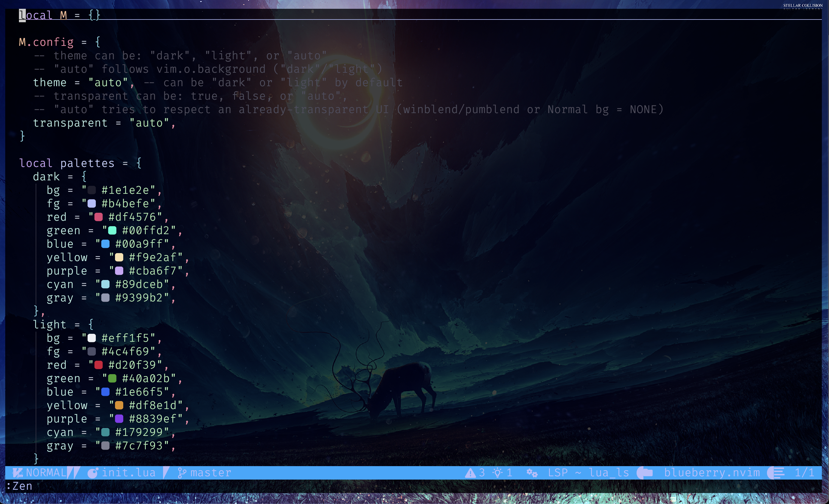
Task: Click the warning triangle diagnostics icon
Action: pos(470,473)
